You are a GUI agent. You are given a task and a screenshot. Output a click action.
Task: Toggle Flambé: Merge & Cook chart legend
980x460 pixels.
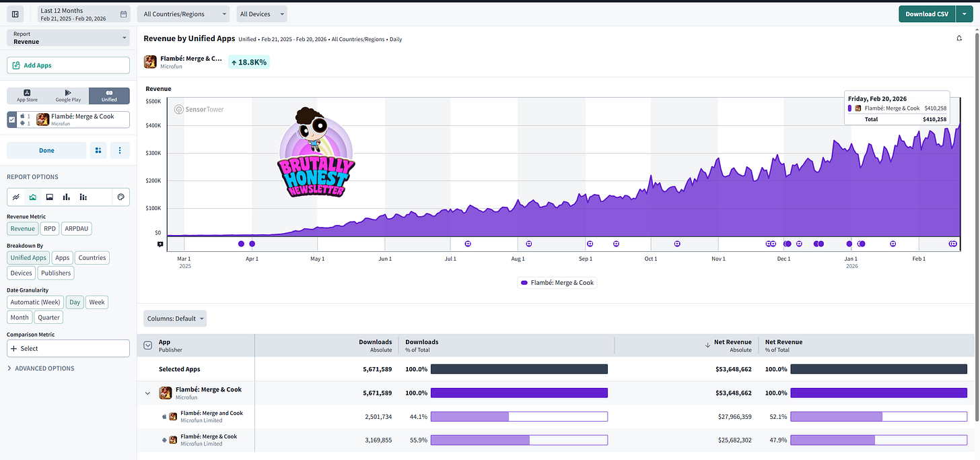tap(557, 283)
